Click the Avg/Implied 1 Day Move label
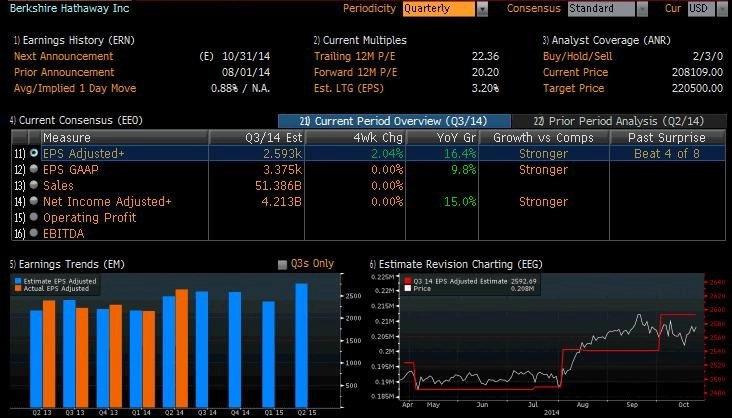 75,88
